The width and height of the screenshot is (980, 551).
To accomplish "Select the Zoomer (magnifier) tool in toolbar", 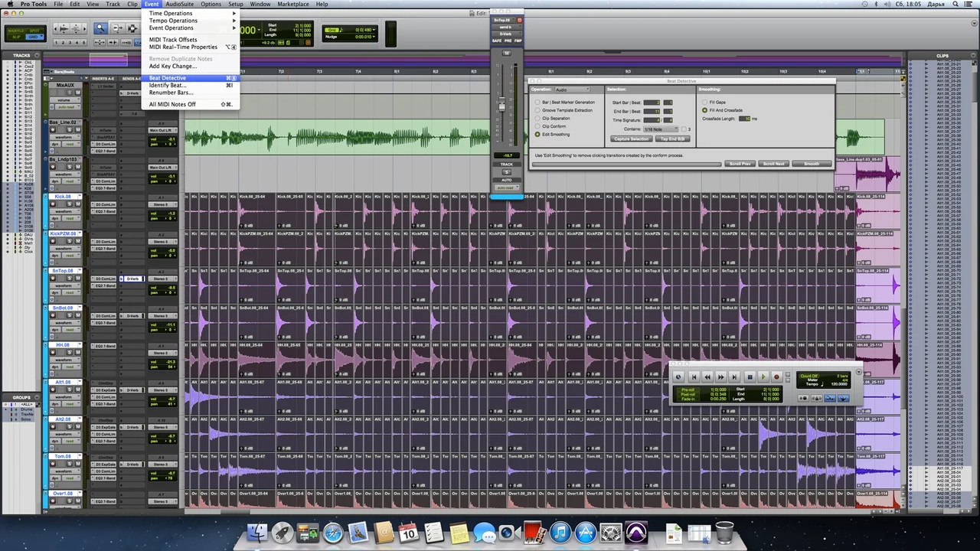I will pos(100,28).
